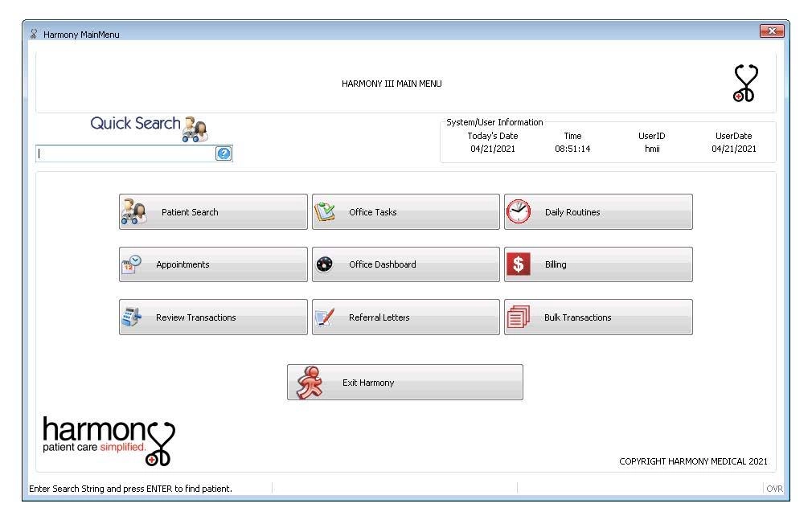Click the stethoscope logo at top right

click(x=743, y=83)
